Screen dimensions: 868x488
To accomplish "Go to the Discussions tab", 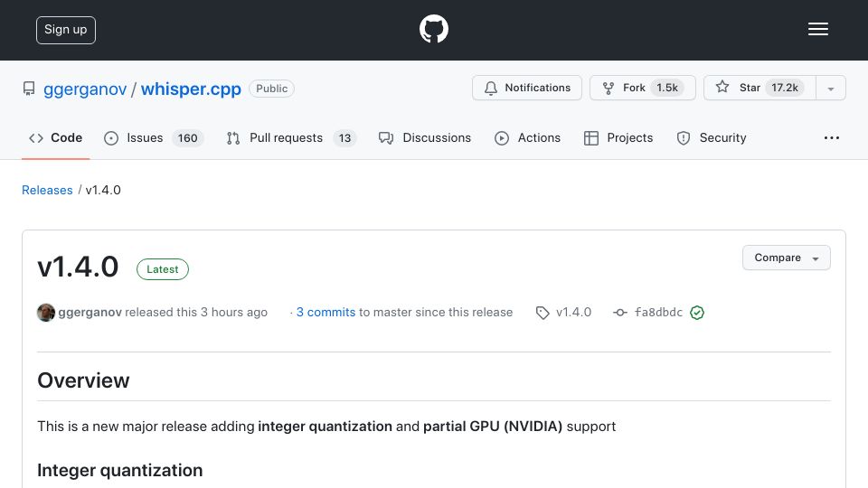I will point(425,137).
